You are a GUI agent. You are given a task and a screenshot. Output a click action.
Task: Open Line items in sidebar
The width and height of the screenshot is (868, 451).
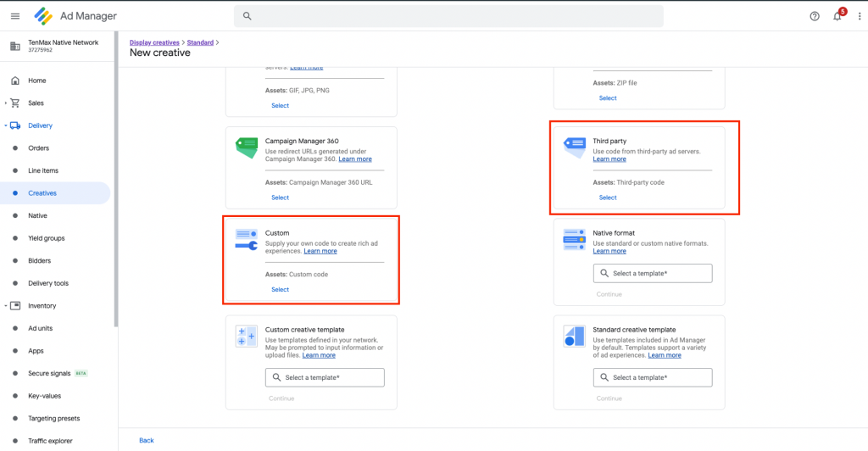click(x=43, y=170)
